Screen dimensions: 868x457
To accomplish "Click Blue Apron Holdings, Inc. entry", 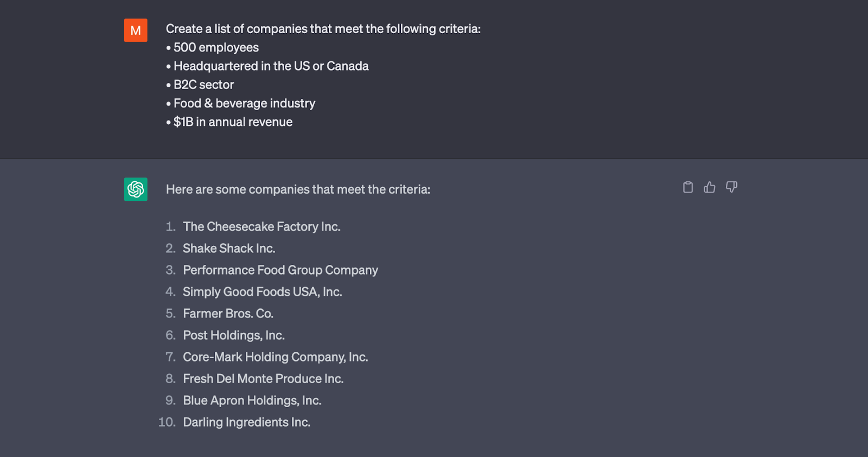I will click(252, 401).
